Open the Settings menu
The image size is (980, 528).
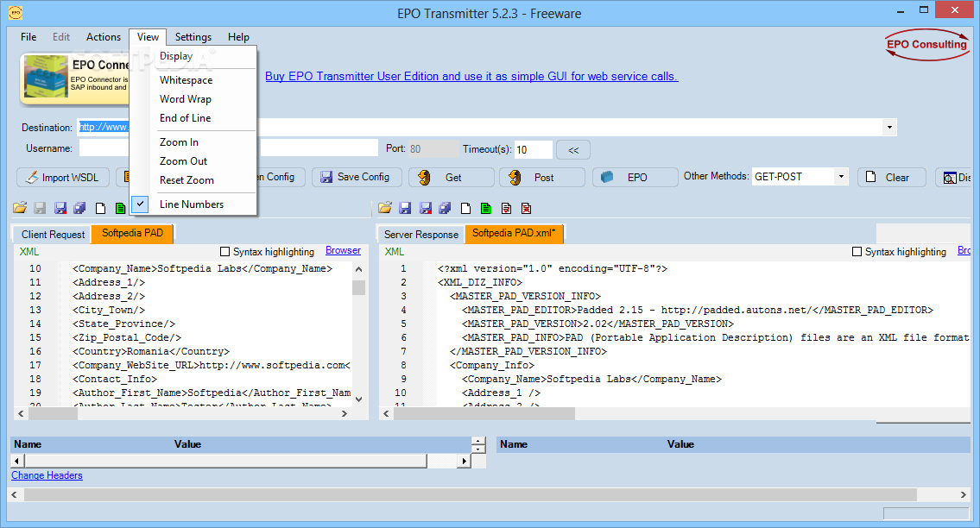pos(193,37)
